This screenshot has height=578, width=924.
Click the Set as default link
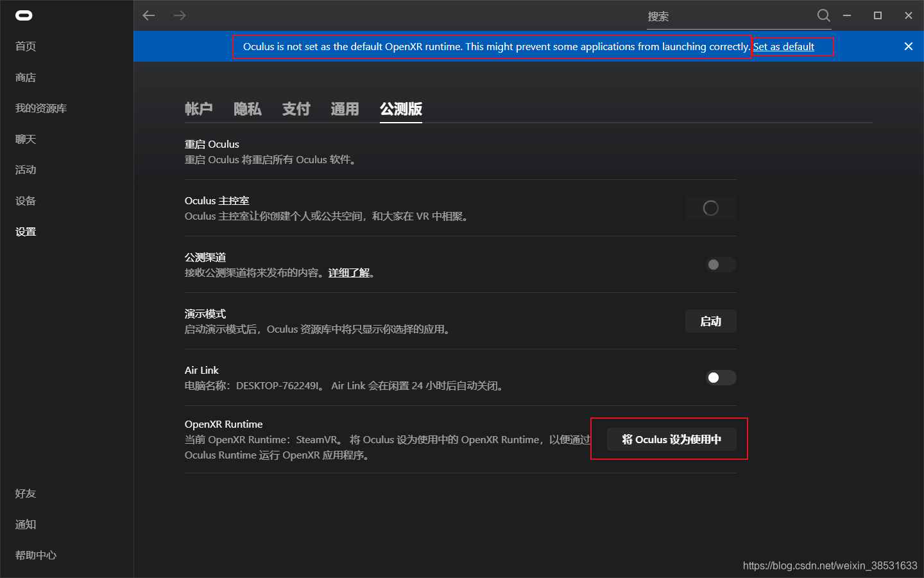pos(783,46)
